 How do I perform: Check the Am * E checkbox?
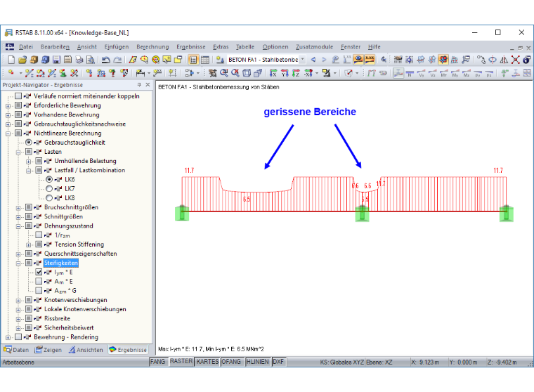(x=39, y=281)
